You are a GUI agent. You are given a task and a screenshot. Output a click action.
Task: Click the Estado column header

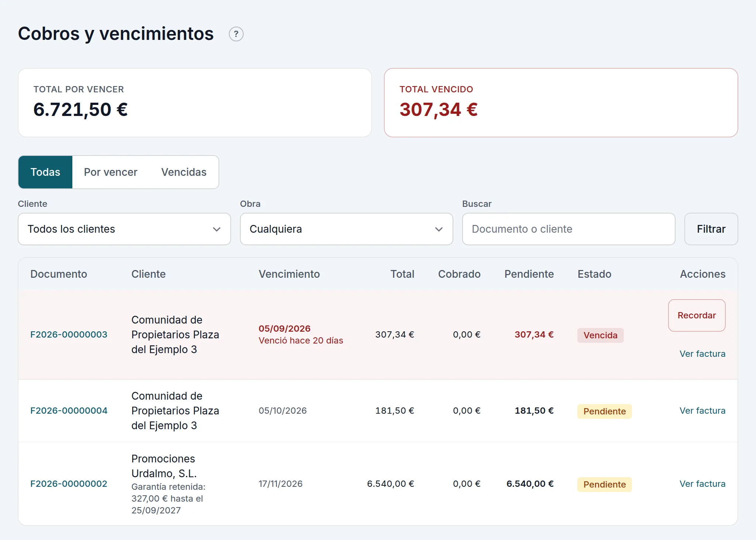594,274
